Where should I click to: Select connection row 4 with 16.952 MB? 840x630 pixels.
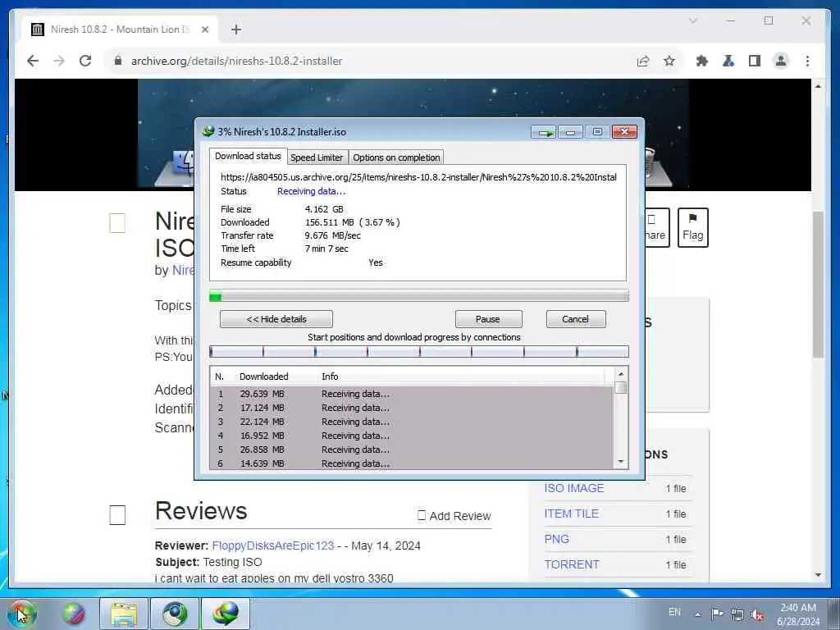tap(412, 436)
